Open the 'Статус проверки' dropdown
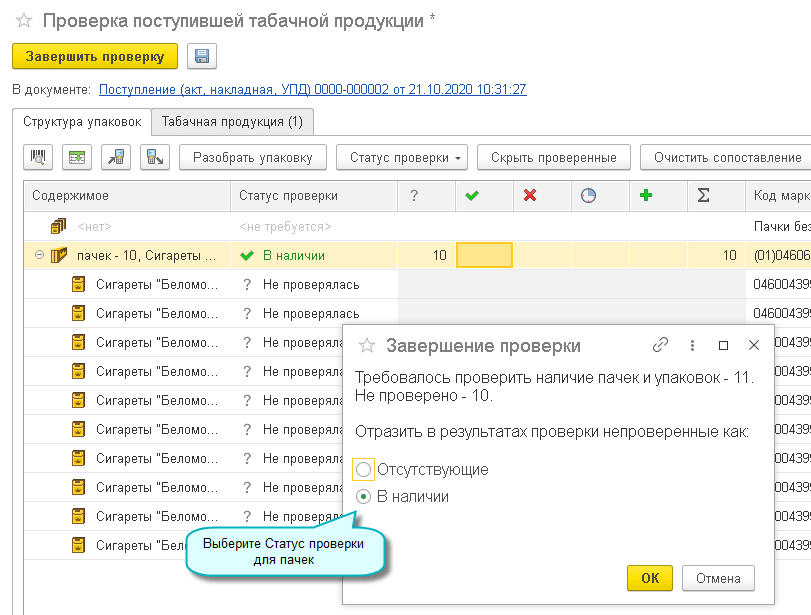The width and height of the screenshot is (811, 615). pos(402,157)
